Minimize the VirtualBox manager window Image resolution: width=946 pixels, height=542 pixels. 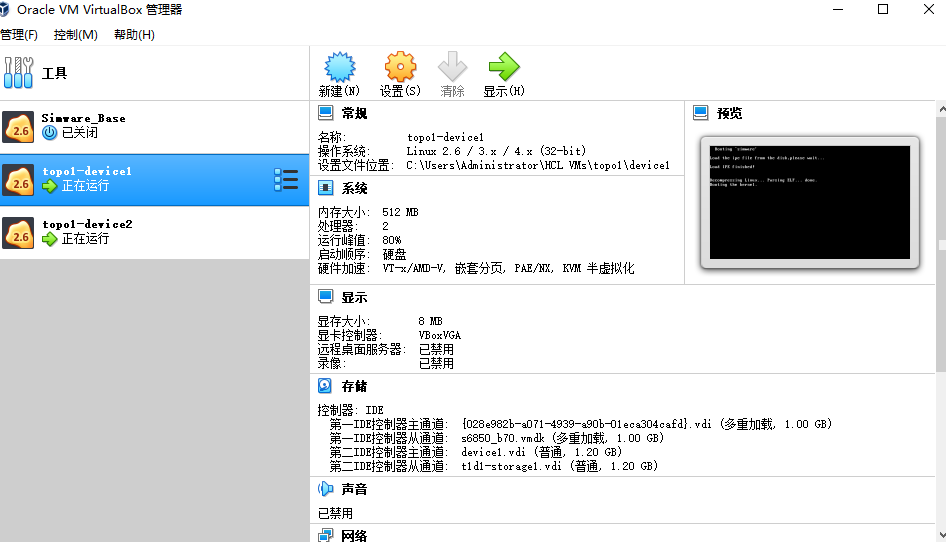coord(837,9)
